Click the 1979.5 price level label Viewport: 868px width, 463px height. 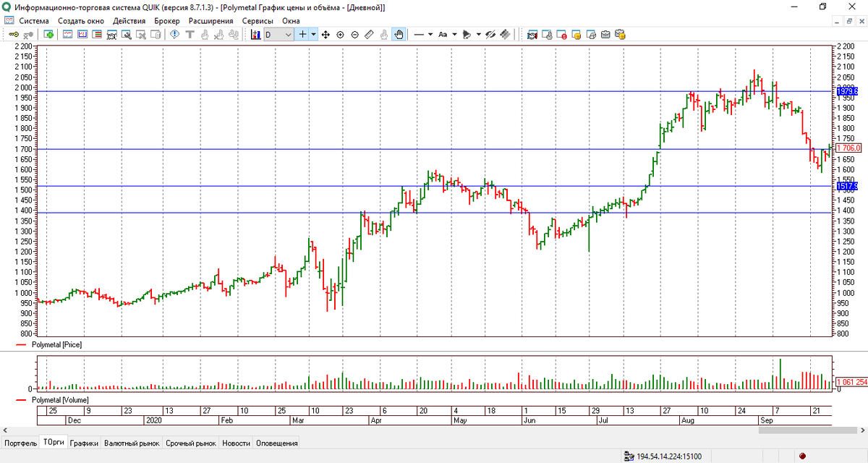coord(846,92)
